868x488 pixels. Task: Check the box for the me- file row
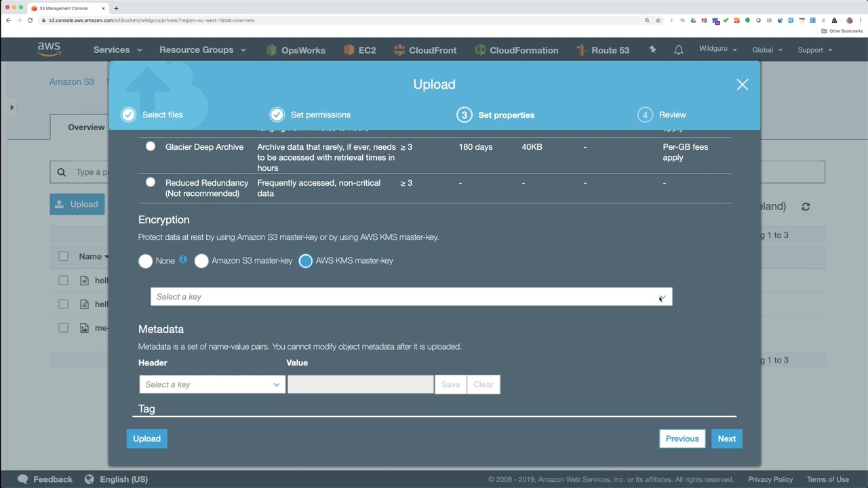(63, 327)
